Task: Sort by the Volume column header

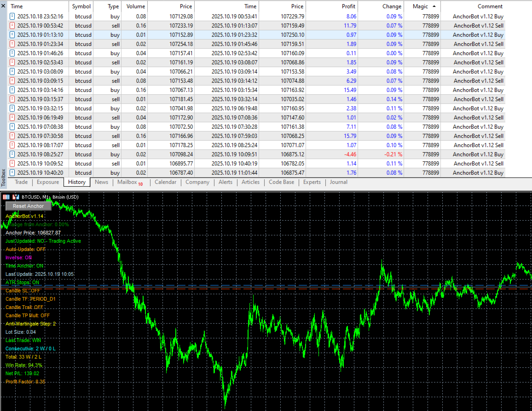Action: point(135,6)
